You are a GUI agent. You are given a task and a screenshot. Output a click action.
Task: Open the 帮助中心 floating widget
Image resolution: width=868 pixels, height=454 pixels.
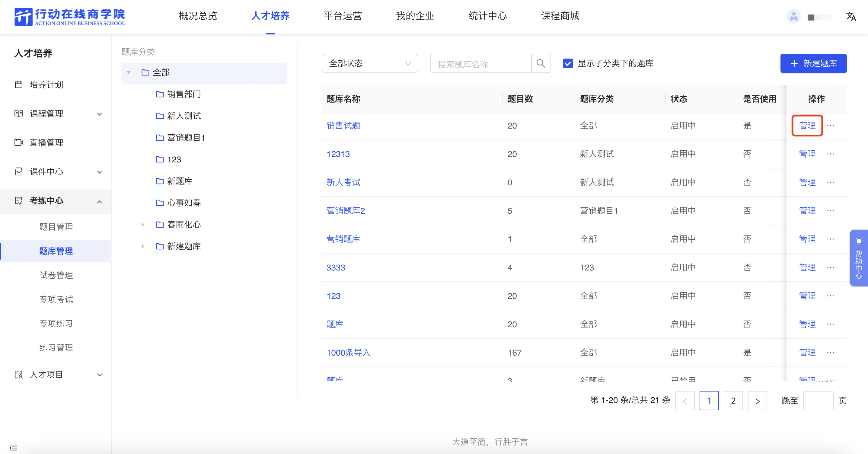(x=859, y=258)
